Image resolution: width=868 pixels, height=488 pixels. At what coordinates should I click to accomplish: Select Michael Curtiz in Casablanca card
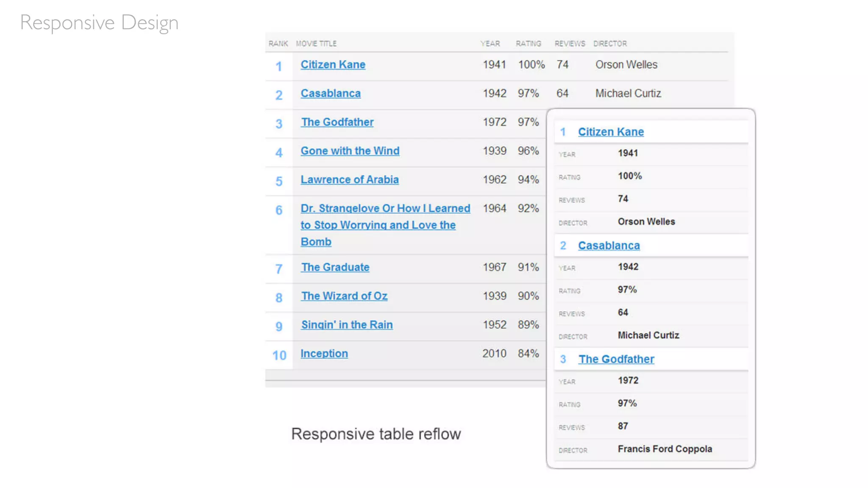[648, 335]
